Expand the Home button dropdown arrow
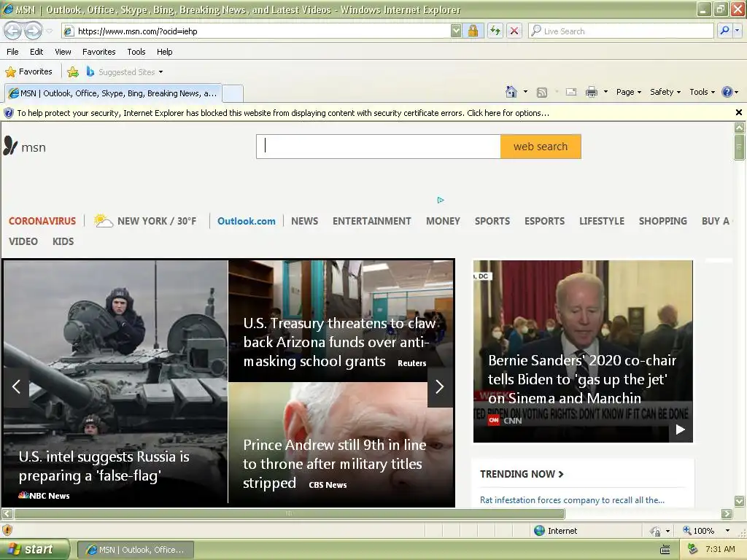 (525, 92)
